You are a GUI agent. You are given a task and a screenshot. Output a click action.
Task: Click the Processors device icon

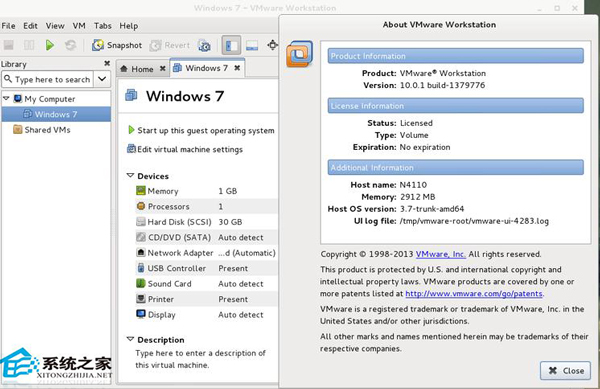pos(141,206)
